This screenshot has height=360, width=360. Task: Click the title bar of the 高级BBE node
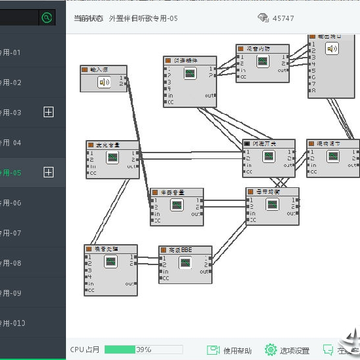tap(185, 250)
